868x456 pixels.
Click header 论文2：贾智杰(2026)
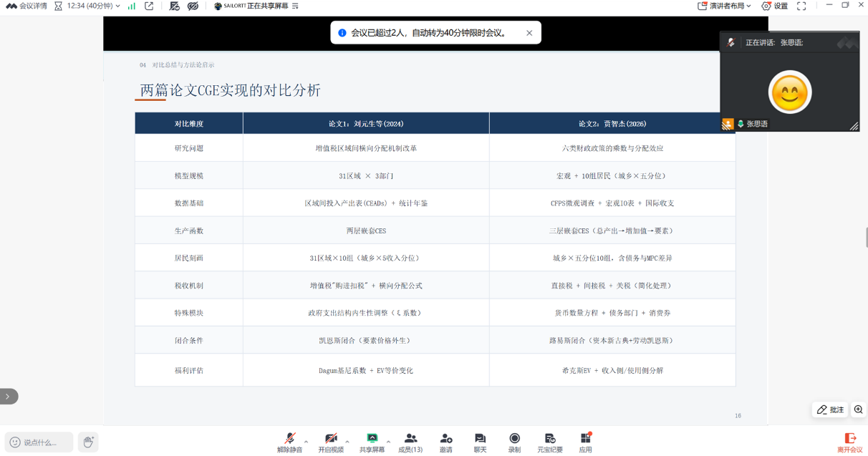[612, 123]
